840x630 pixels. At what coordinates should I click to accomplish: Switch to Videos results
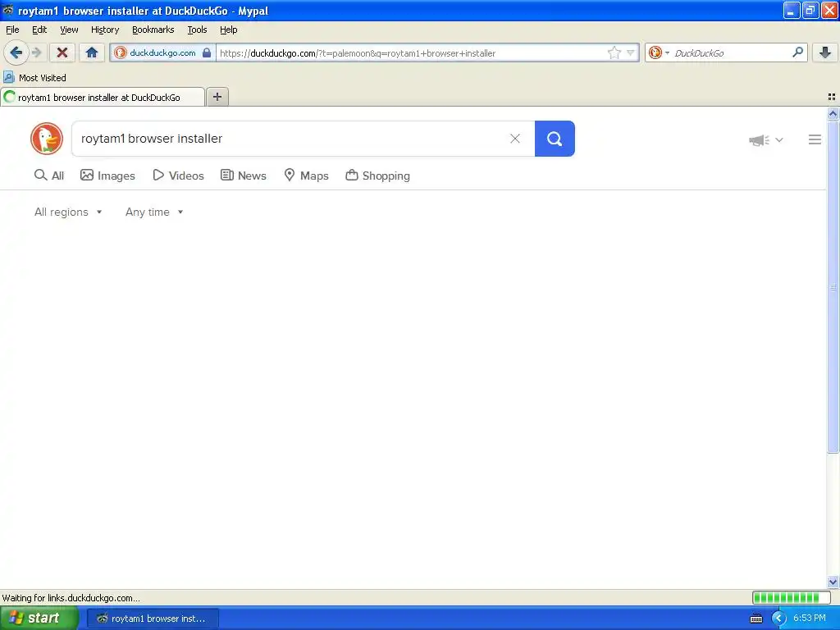178,176
